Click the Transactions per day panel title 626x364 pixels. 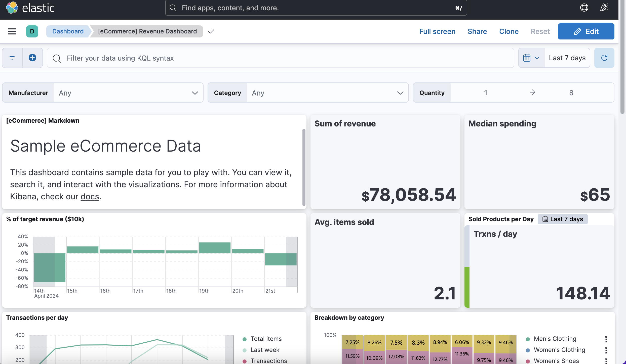pos(37,317)
